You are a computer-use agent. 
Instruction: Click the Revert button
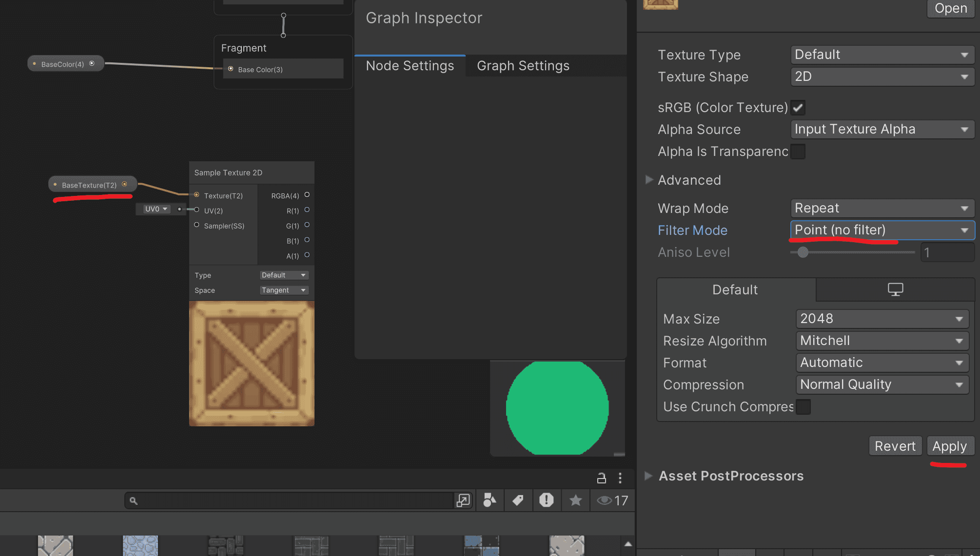coord(895,446)
